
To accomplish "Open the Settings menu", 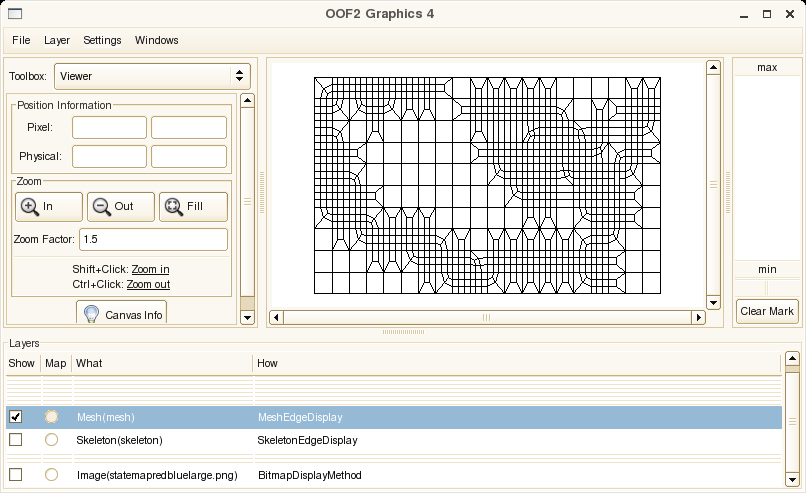I will (x=102, y=40).
